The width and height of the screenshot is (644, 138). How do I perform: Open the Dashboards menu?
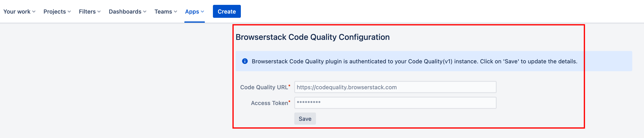[x=125, y=12]
